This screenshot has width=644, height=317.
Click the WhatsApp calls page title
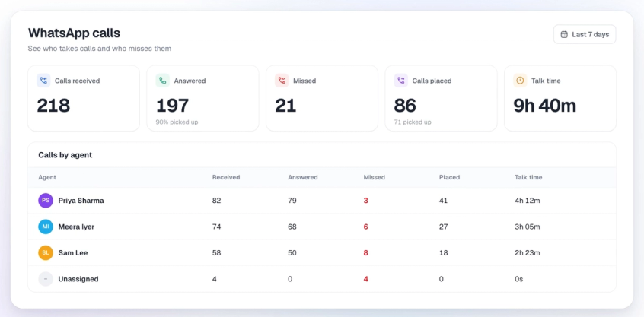coord(74,33)
